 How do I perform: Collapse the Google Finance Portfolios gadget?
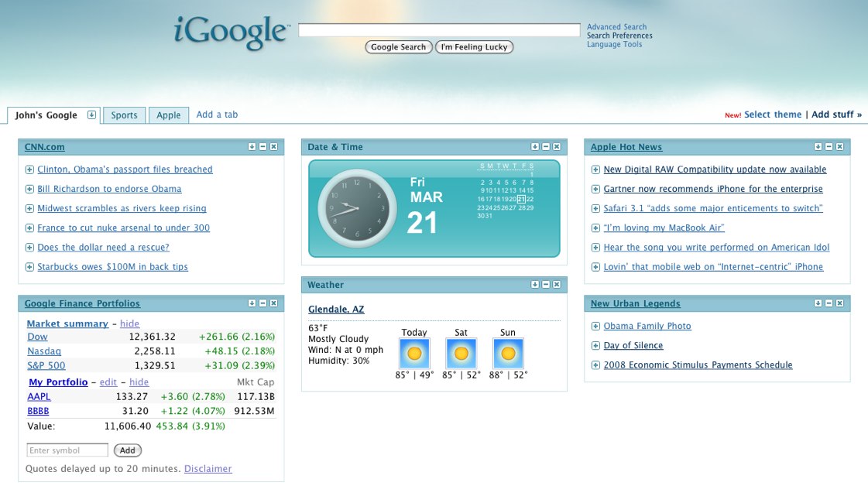click(263, 303)
